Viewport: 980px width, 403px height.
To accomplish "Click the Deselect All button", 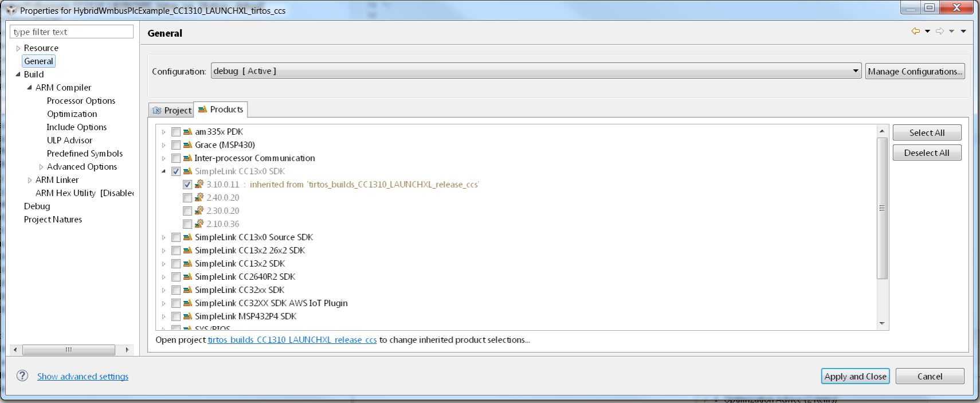I will (x=927, y=152).
